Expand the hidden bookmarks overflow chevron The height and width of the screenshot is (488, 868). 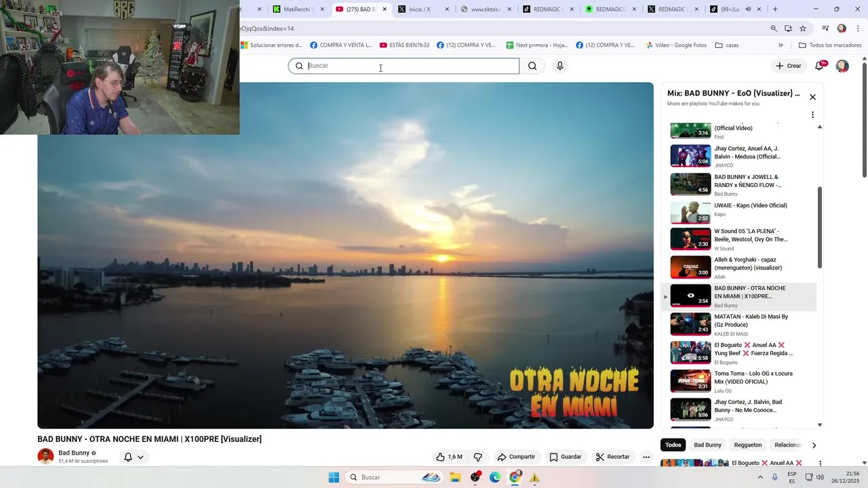point(781,45)
